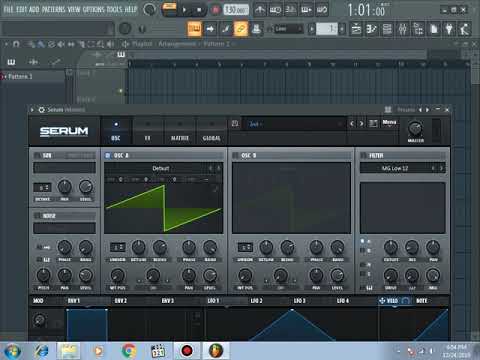The width and height of the screenshot is (480, 360).
Task: Go to next Serum preset
Action: click(x=361, y=124)
